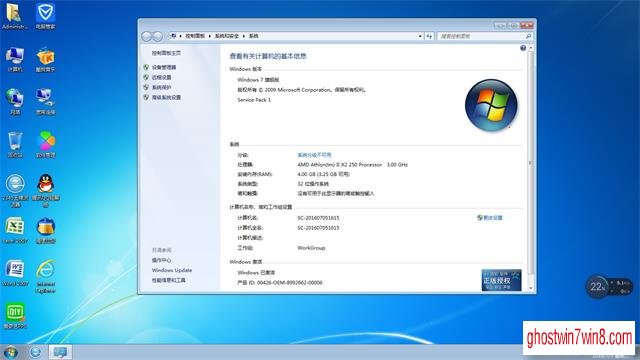Click the rating unavailable link (系统分级不可用)
Image resolution: width=640 pixels, height=360 pixels.
point(314,155)
